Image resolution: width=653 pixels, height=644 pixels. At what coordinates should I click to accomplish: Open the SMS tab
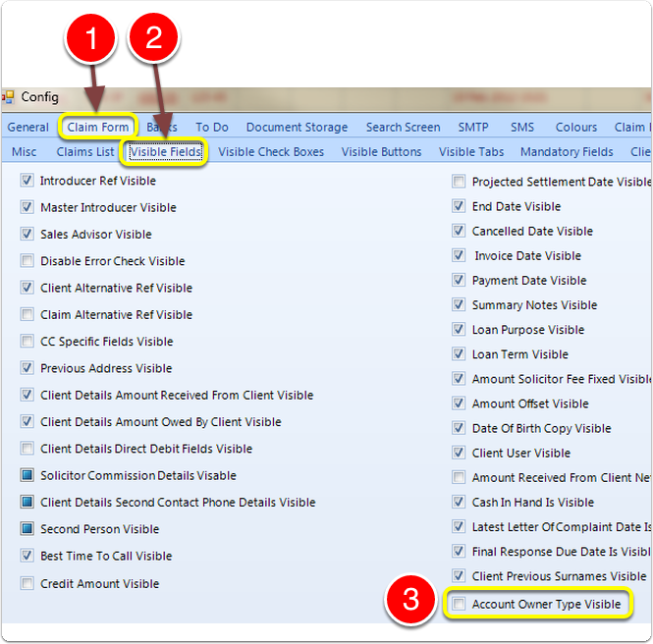click(x=522, y=127)
